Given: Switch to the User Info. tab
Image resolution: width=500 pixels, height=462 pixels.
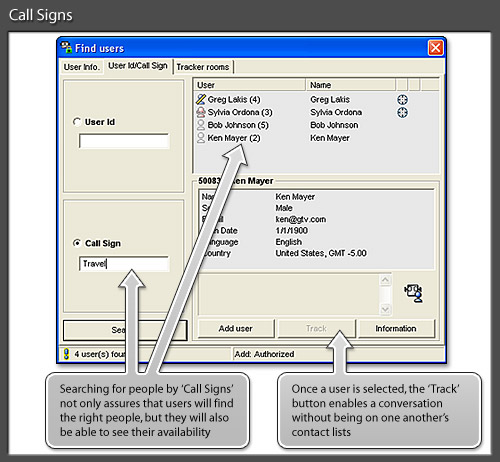Looking at the screenshot, I should click(82, 67).
